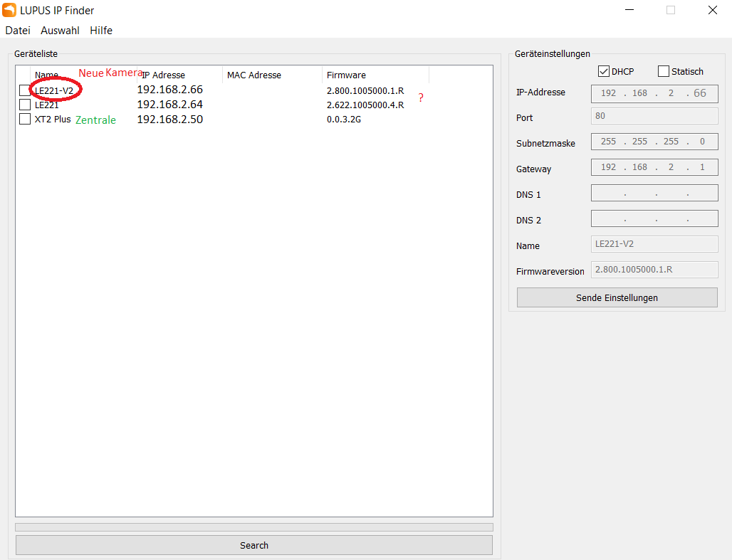The image size is (732, 560).
Task: Click the DNS 2 input field
Action: pos(654,218)
